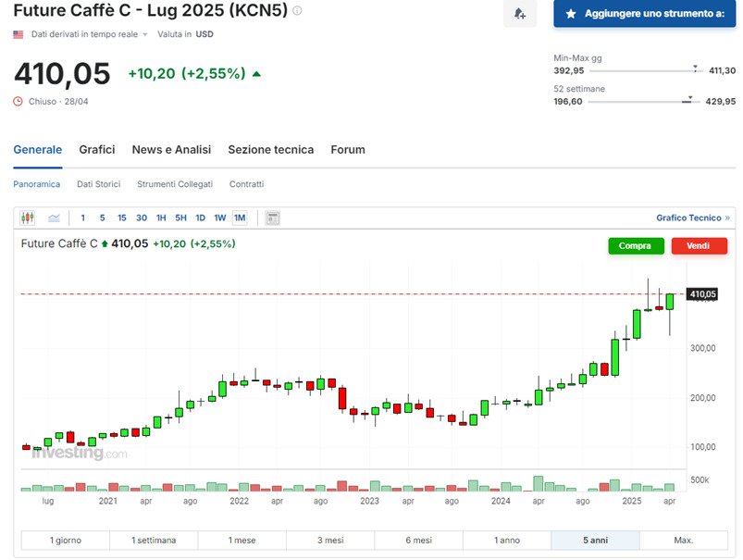Click the 410,05 price label on chart axis

pyautogui.click(x=702, y=294)
